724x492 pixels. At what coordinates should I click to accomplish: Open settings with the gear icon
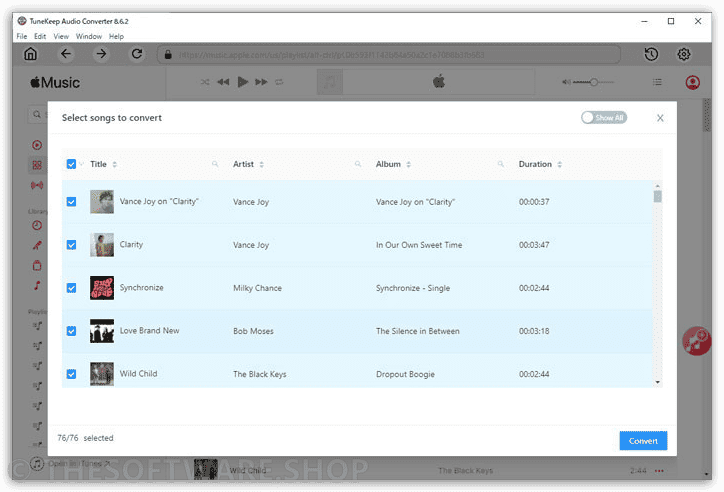click(x=684, y=54)
